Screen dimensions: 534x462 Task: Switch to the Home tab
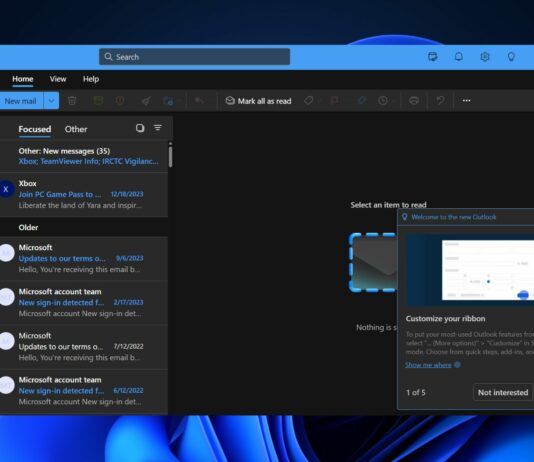tap(23, 79)
